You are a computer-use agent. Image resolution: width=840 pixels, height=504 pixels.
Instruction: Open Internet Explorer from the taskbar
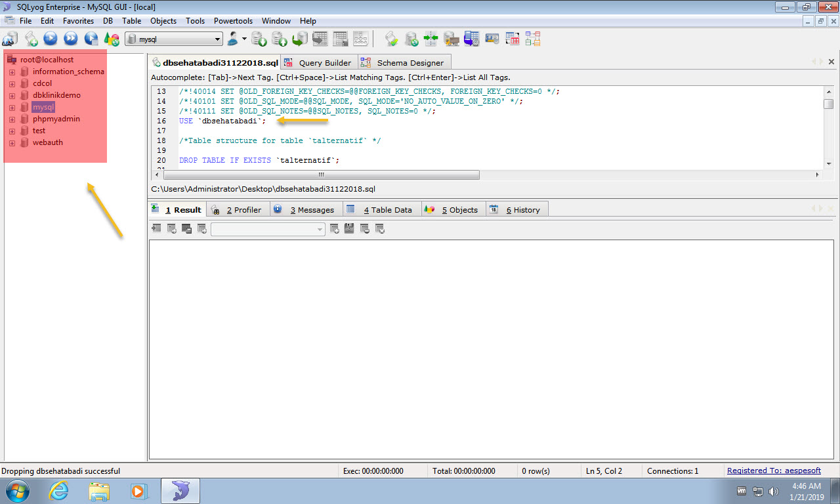[59, 490]
